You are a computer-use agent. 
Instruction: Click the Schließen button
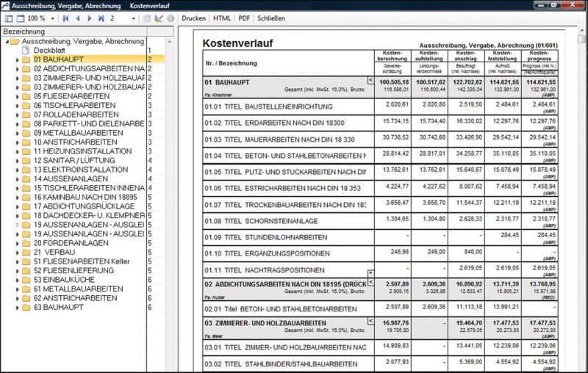click(x=271, y=18)
